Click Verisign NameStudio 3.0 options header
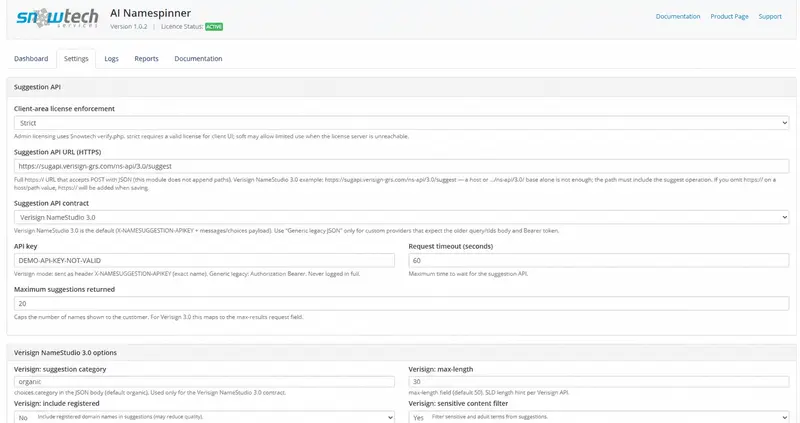 click(x=65, y=353)
